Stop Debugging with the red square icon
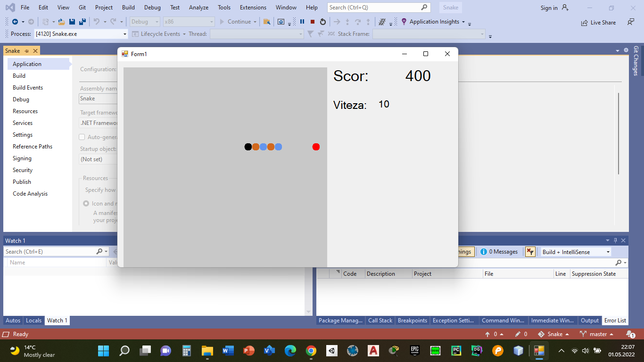The image size is (644, 362). (x=312, y=22)
